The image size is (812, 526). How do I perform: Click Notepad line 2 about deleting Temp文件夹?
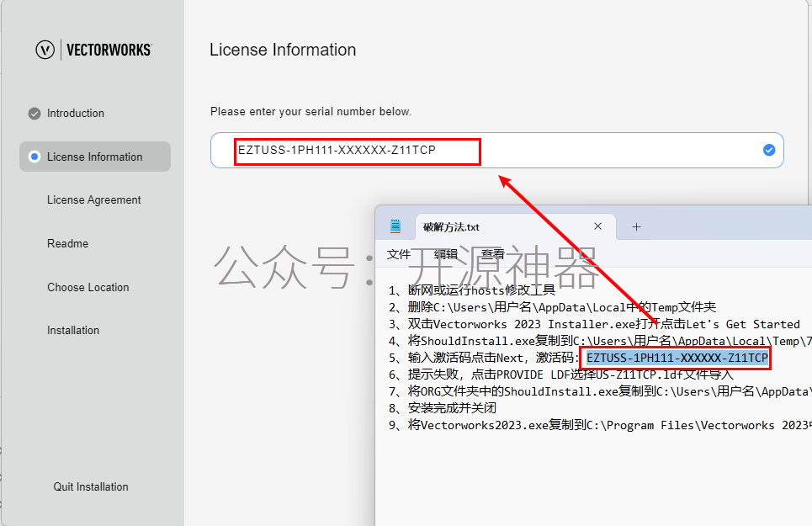[x=553, y=307]
